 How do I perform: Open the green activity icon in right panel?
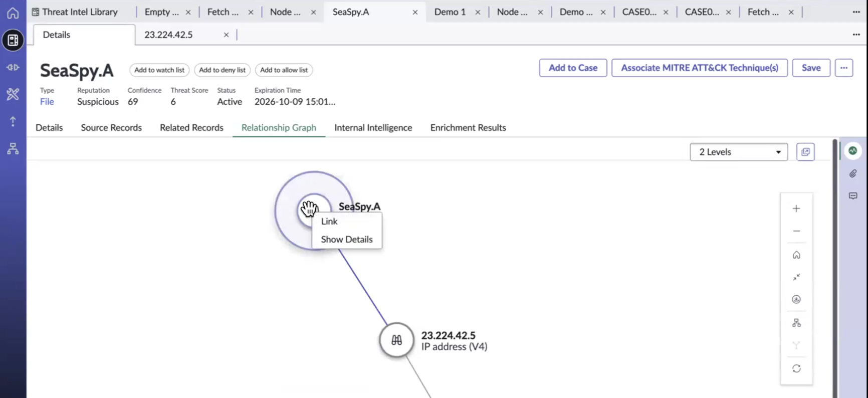coord(853,151)
